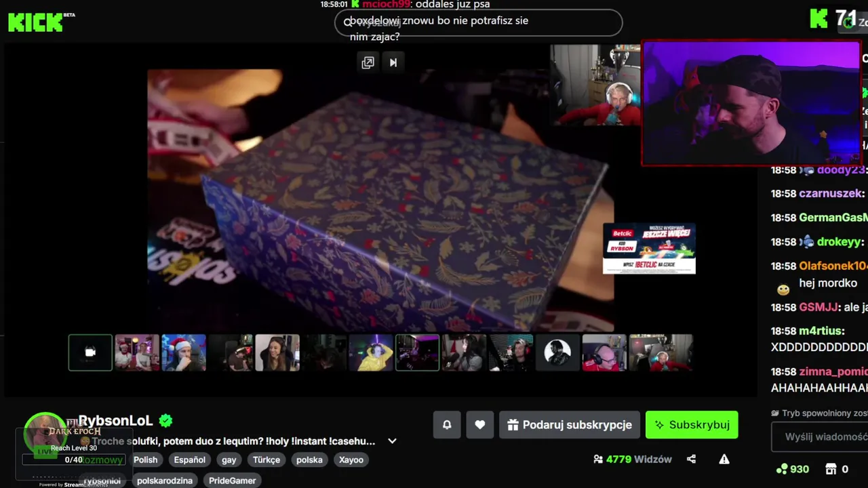Image resolution: width=868 pixels, height=488 pixels.
Task: Click the share icon next to Widzów
Action: tap(691, 460)
